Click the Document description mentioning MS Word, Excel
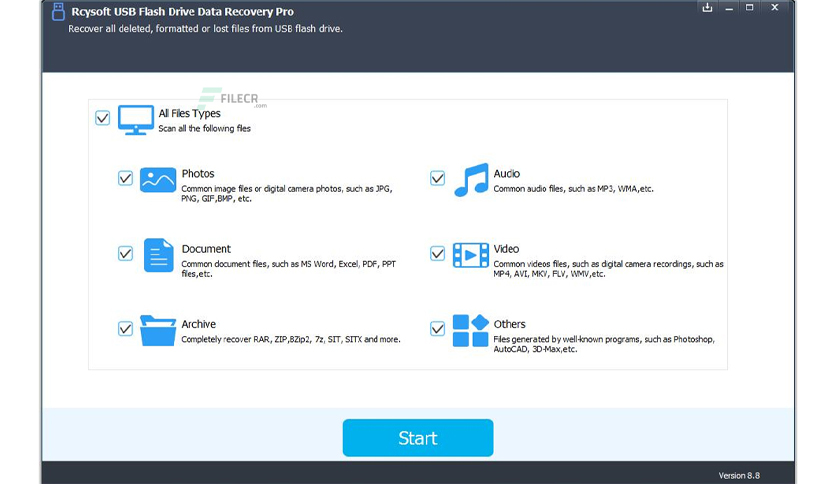Screen dimensions: 836x484 pyautogui.click(x=288, y=269)
